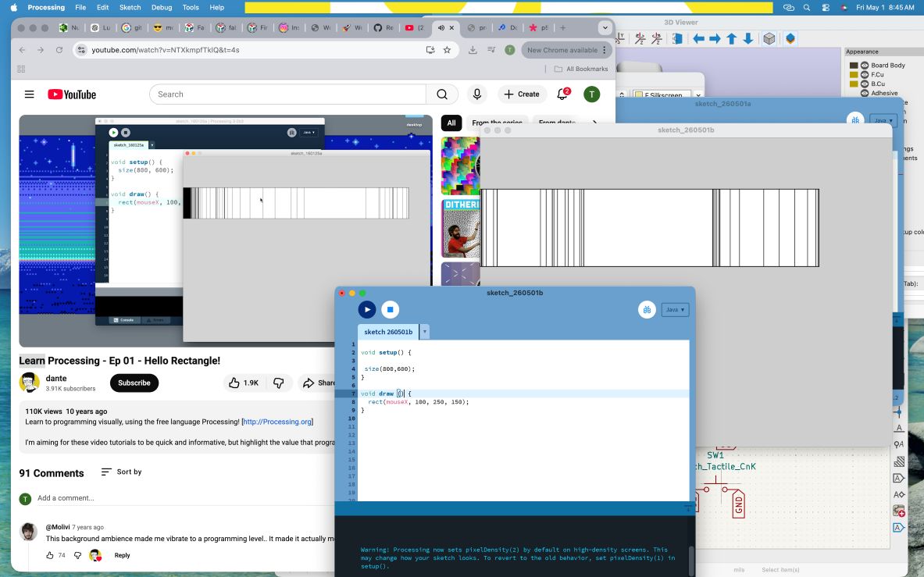
Task: Reply to the @Molivi comment
Action: click(122, 555)
